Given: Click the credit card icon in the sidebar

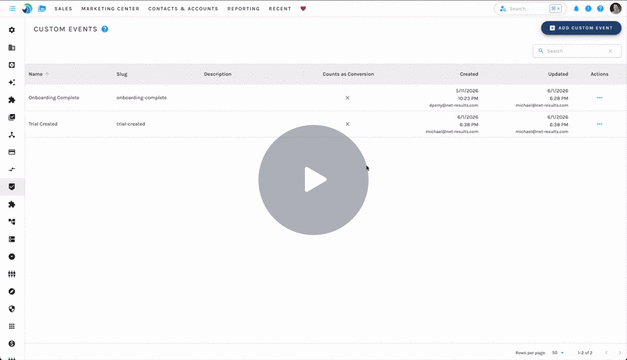Looking at the screenshot, I should coord(12,152).
